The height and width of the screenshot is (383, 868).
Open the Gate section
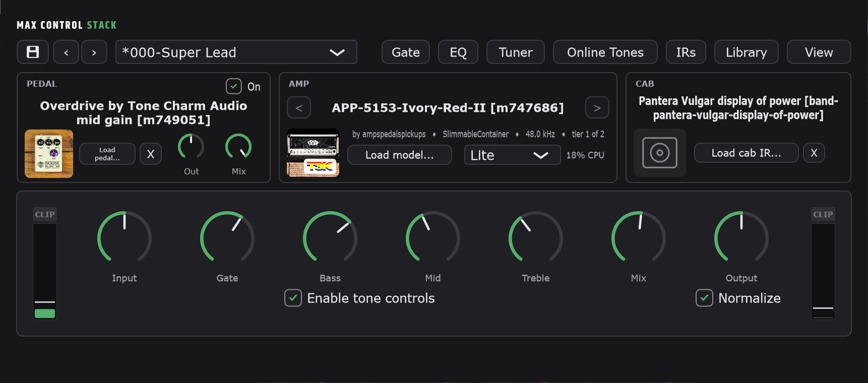406,52
